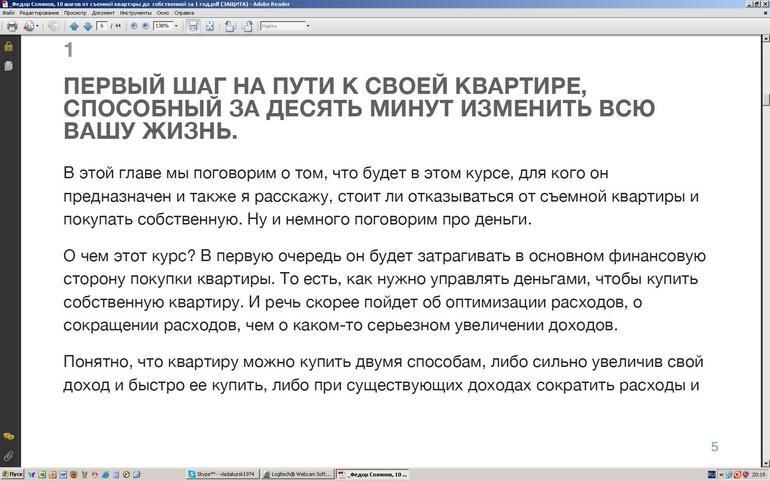The image size is (770, 481).
Task: Open the Справка menu
Action: click(x=183, y=13)
